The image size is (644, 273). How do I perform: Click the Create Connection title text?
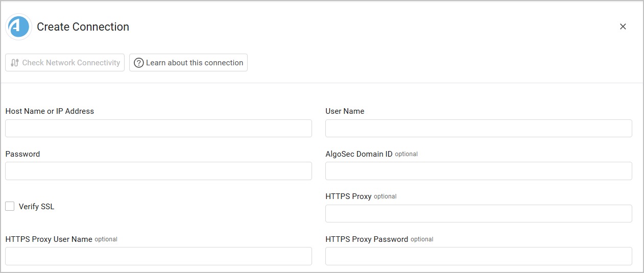[83, 27]
